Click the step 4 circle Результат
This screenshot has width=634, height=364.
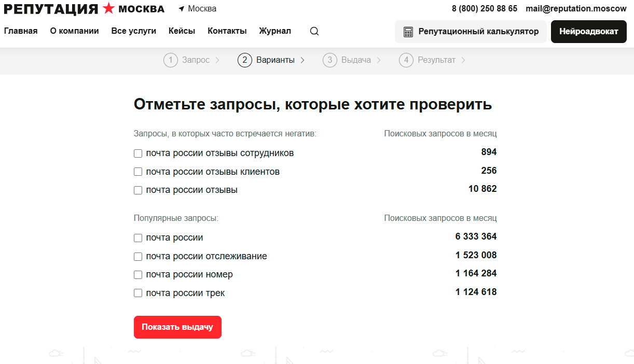click(406, 60)
